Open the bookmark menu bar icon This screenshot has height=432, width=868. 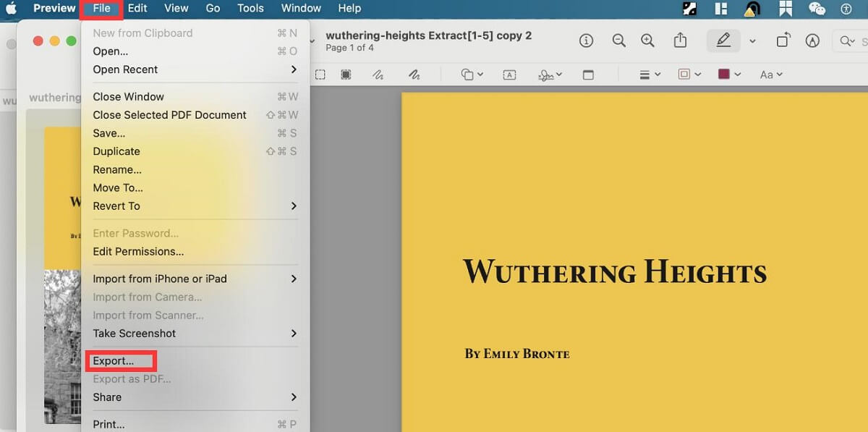pyautogui.click(x=786, y=9)
